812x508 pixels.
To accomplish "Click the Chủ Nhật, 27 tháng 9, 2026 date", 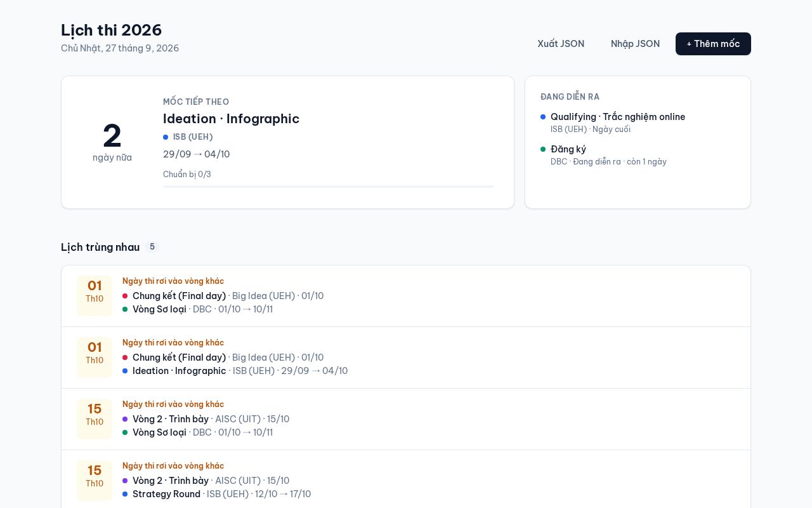I will click(120, 48).
